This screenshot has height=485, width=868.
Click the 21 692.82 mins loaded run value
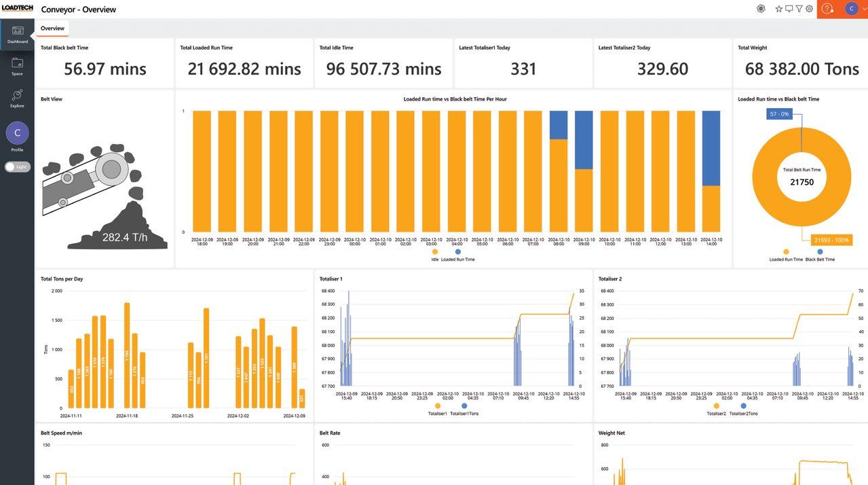244,69
